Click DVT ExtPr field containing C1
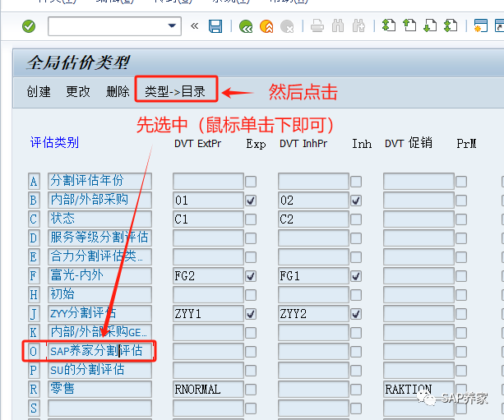 click(208, 219)
